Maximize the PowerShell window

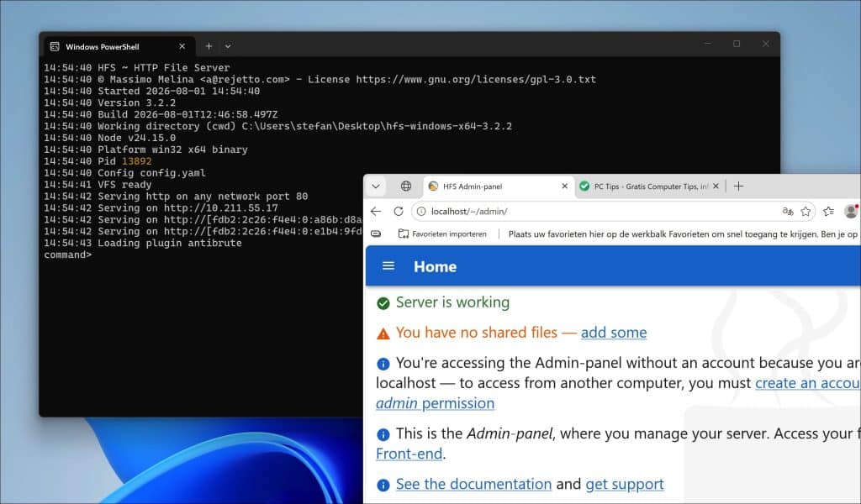[x=737, y=44]
